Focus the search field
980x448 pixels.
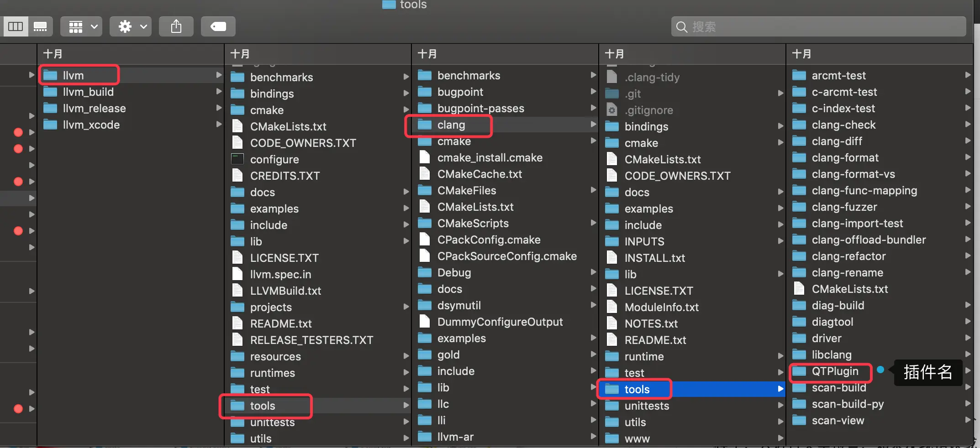point(818,26)
